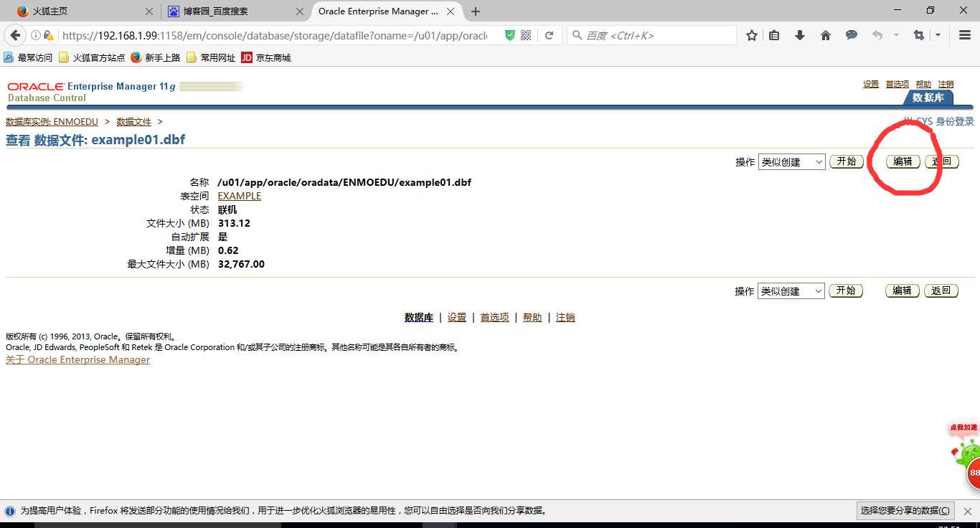Close the 火狐主页 tab

(149, 11)
